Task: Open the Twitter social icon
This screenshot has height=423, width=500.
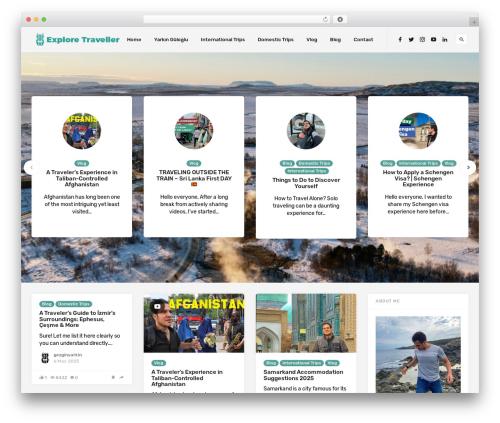Action: pos(411,39)
